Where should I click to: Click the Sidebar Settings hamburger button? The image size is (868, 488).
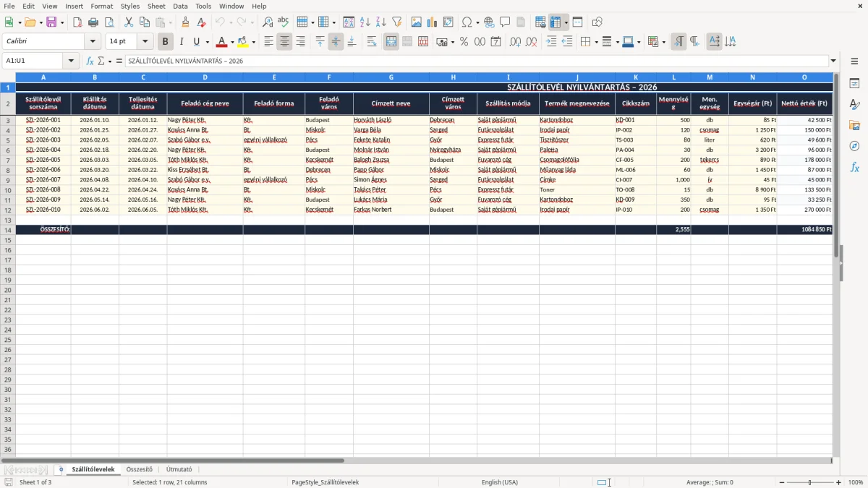854,61
